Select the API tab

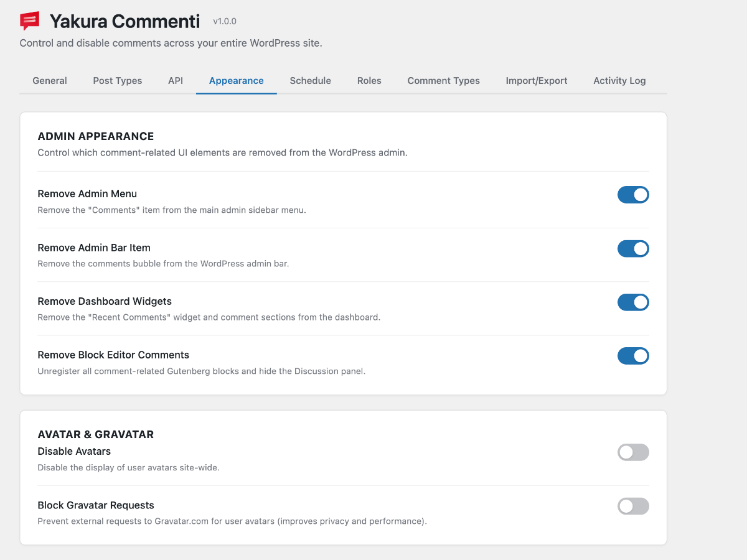point(175,80)
